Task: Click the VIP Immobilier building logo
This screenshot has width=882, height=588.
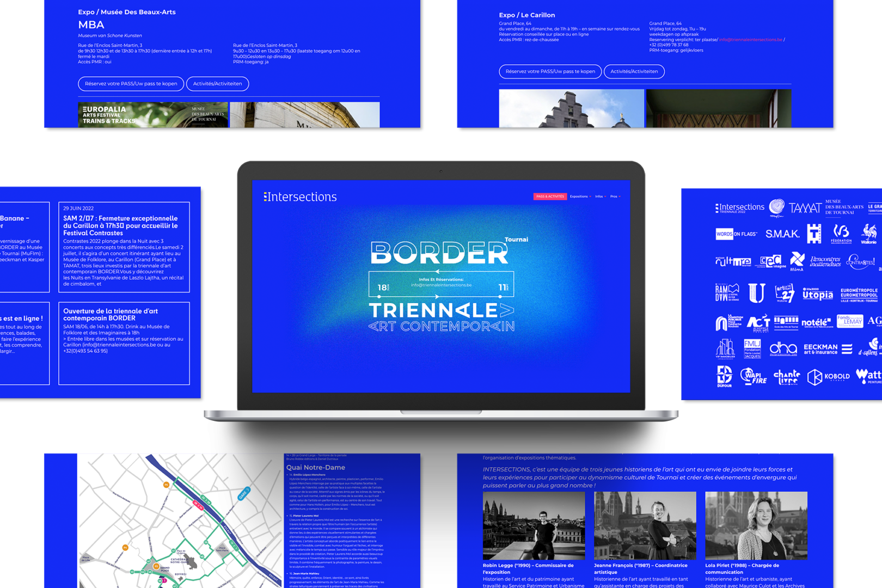Action: pyautogui.click(x=725, y=349)
